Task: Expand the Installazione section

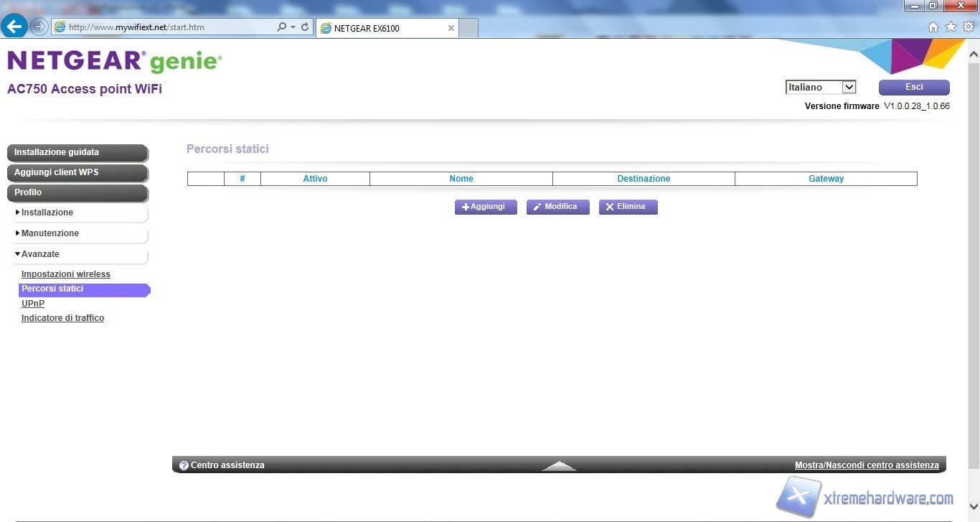Action: point(47,213)
